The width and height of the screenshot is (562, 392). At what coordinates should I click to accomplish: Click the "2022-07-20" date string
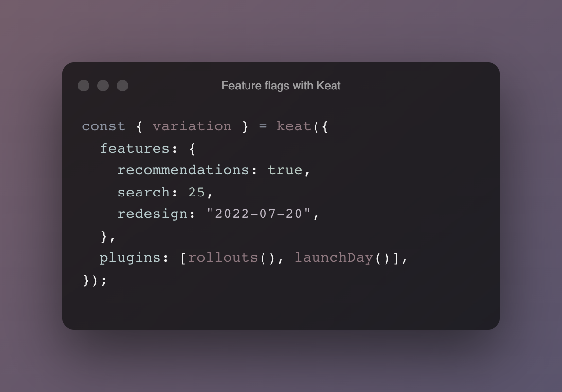[x=259, y=214]
